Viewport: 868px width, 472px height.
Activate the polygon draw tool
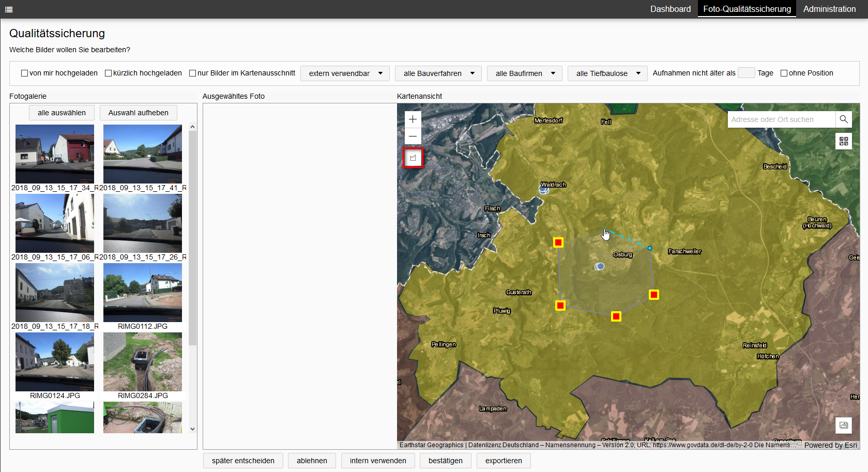413,158
